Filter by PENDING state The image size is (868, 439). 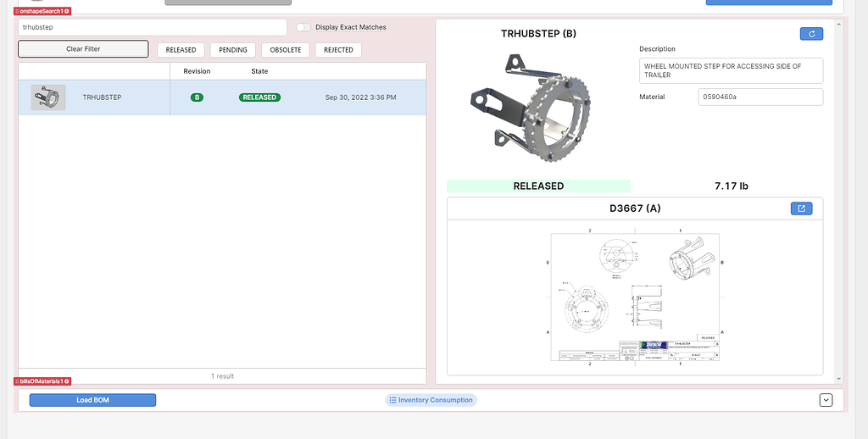pyautogui.click(x=233, y=50)
